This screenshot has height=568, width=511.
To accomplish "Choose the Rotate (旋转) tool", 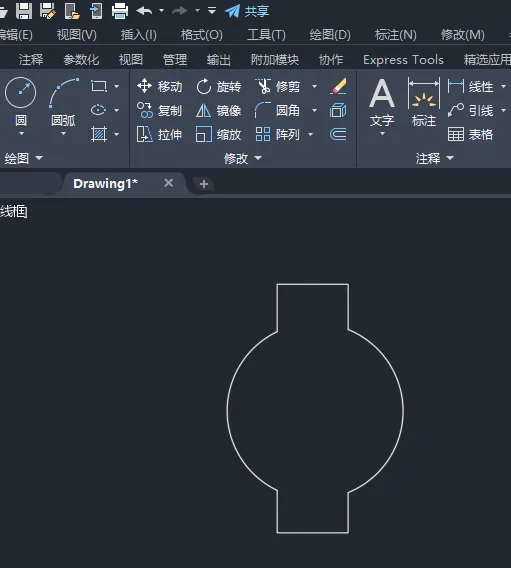I will [218, 87].
